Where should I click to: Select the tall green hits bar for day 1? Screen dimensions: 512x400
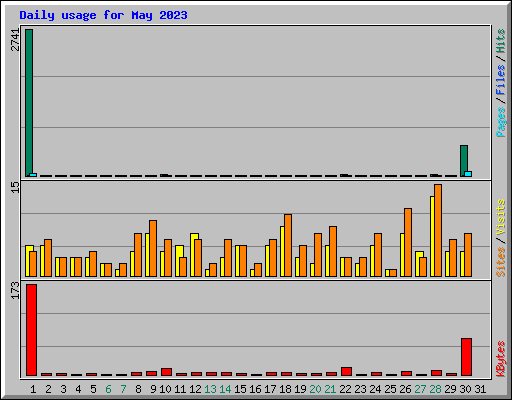pos(29,103)
